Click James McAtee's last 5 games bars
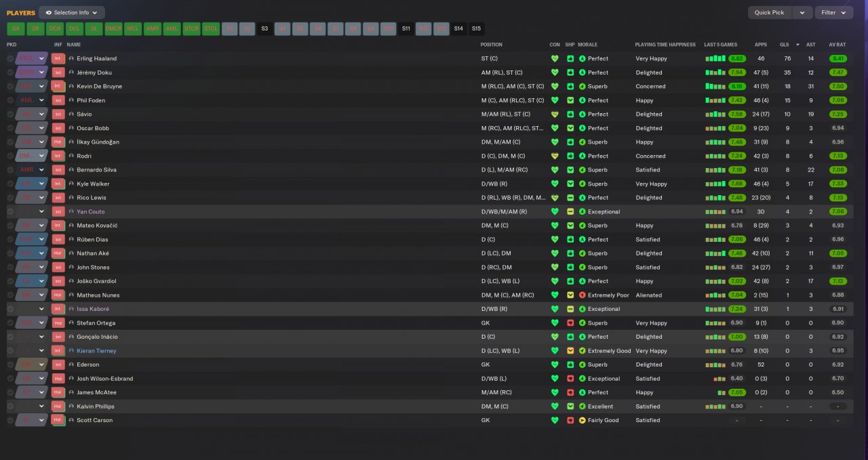This screenshot has width=868, height=460. (722, 393)
